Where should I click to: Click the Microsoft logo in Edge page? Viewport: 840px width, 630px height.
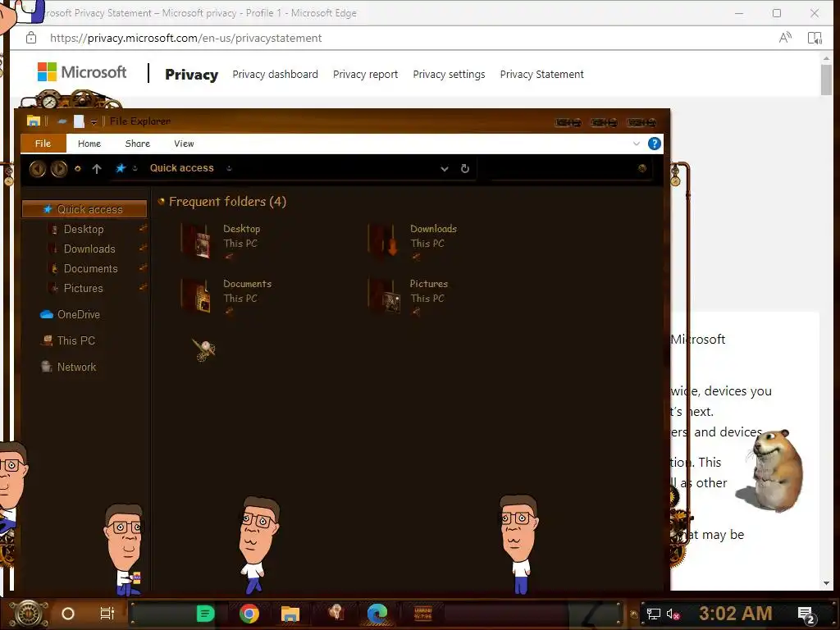[82, 72]
